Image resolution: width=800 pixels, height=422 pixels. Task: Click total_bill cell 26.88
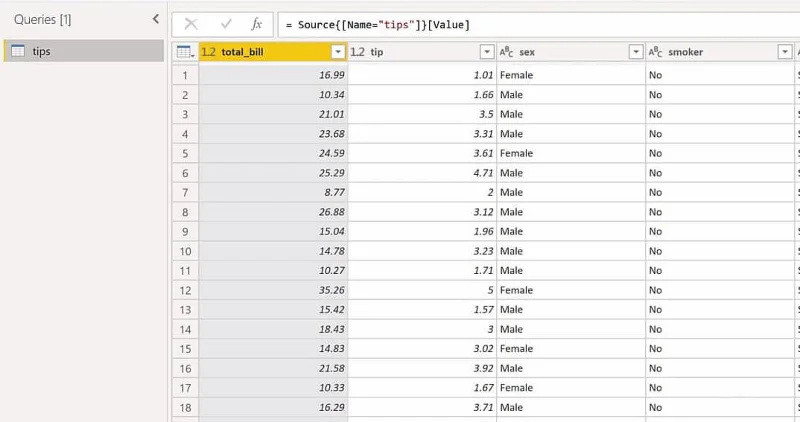pos(273,212)
